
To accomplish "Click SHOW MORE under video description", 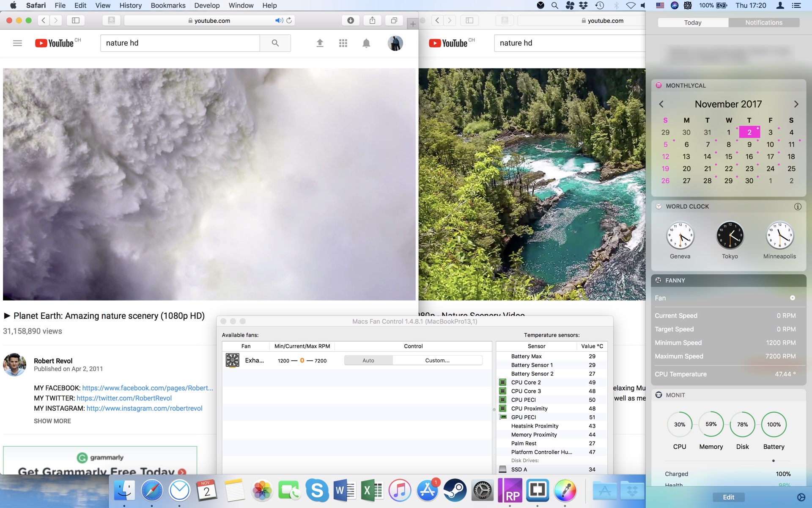I will [52, 421].
